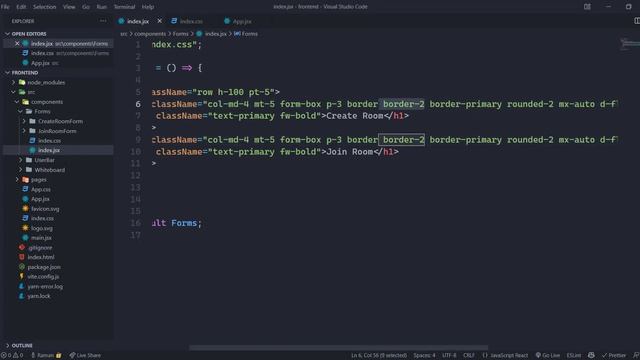Image resolution: width=640 pixels, height=360 pixels.
Task: Collapse the Forms folder
Action: pos(42,111)
